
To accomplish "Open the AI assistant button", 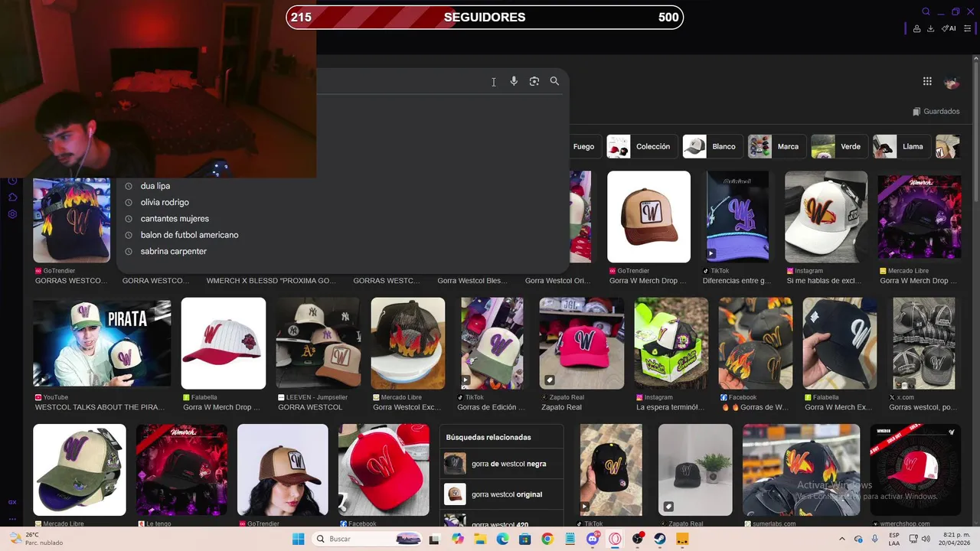I will 949,28.
